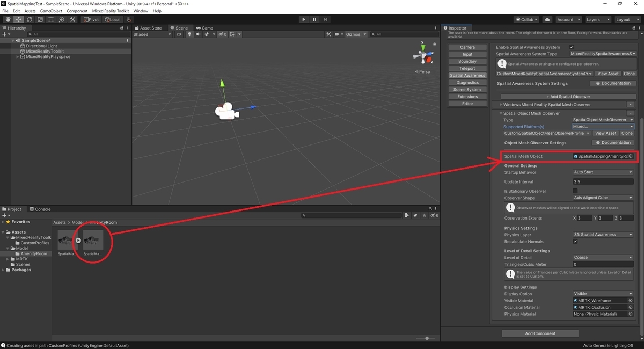
Task: Open Scene view component tools icon
Action: tap(328, 34)
